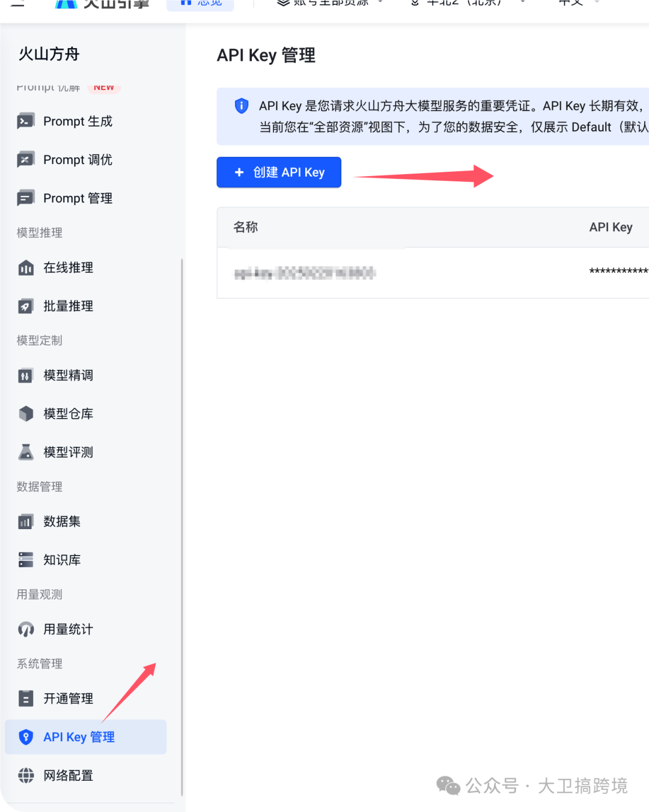Expand the 账号全部资源 dropdown
Viewport: 649px width, 812px height.
(328, 3)
